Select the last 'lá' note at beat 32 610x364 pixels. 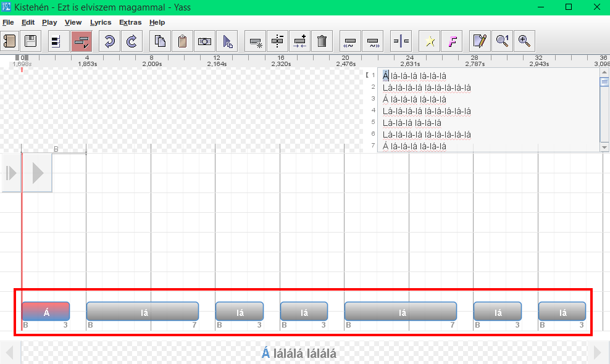[x=562, y=312]
